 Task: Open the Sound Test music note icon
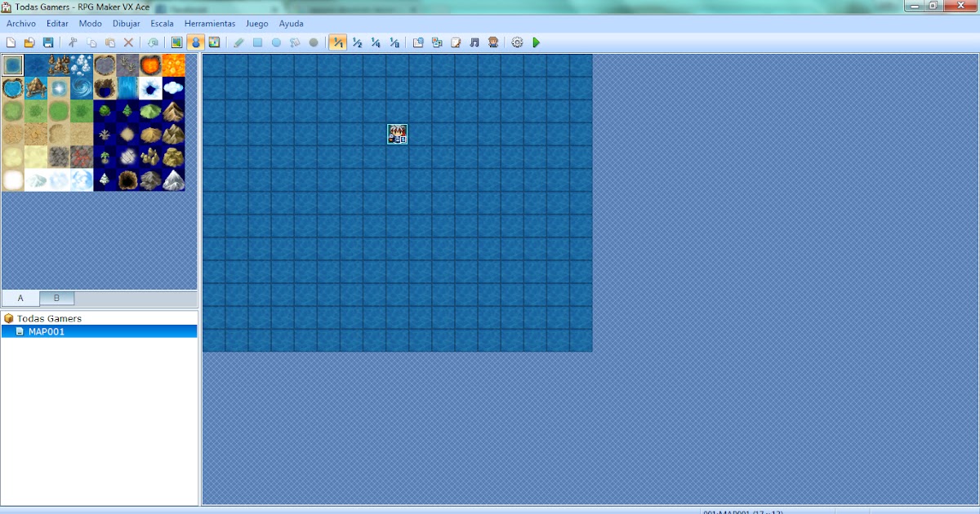(x=474, y=42)
